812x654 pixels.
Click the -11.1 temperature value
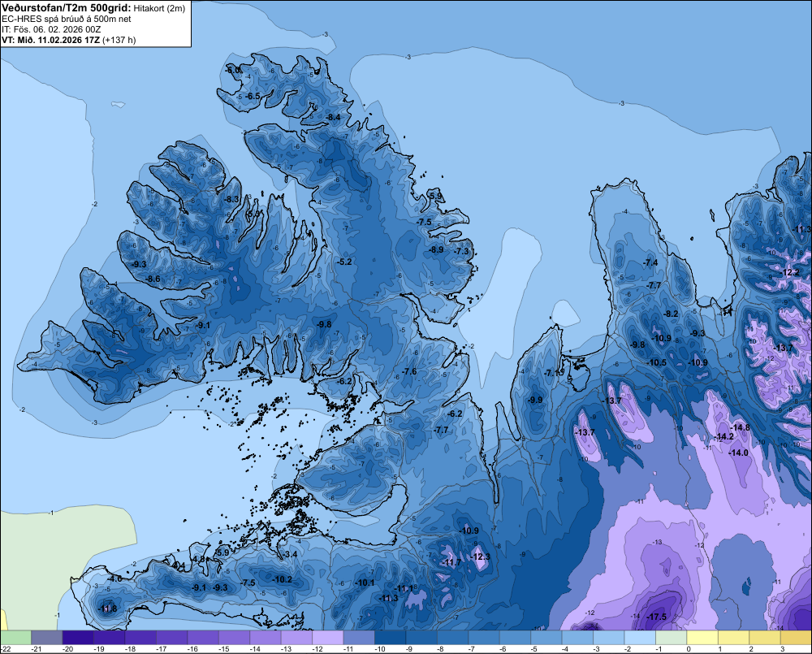pyautogui.click(x=404, y=588)
